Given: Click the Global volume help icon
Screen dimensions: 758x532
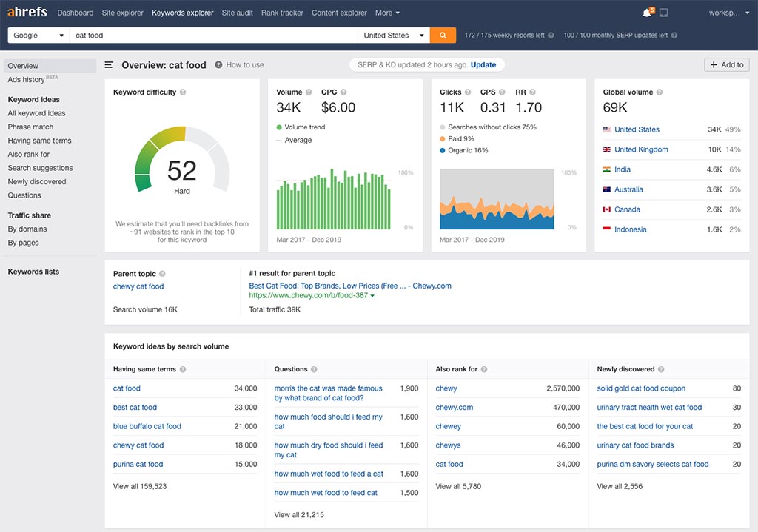Looking at the screenshot, I should [660, 92].
